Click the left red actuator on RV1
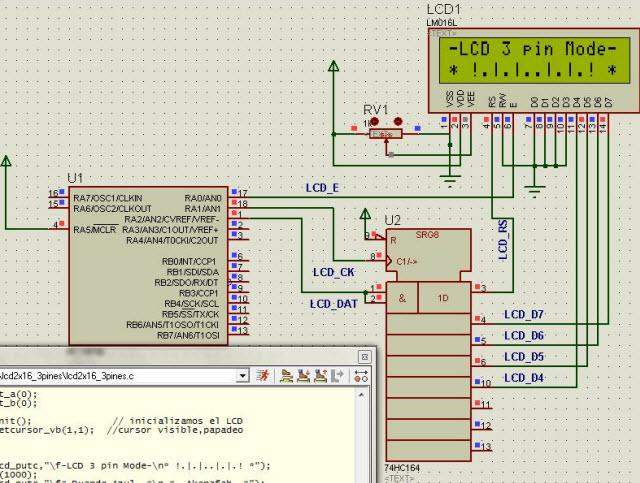Image resolution: width=640 pixels, height=483 pixels. point(374,121)
